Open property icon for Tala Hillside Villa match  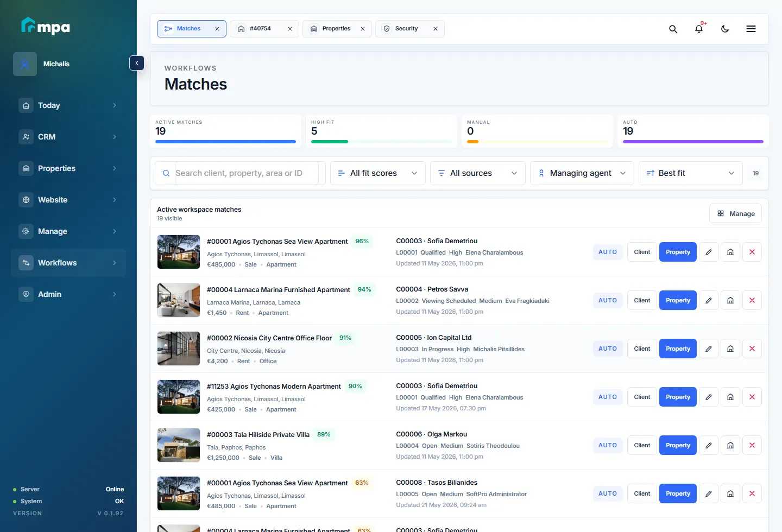(x=730, y=445)
